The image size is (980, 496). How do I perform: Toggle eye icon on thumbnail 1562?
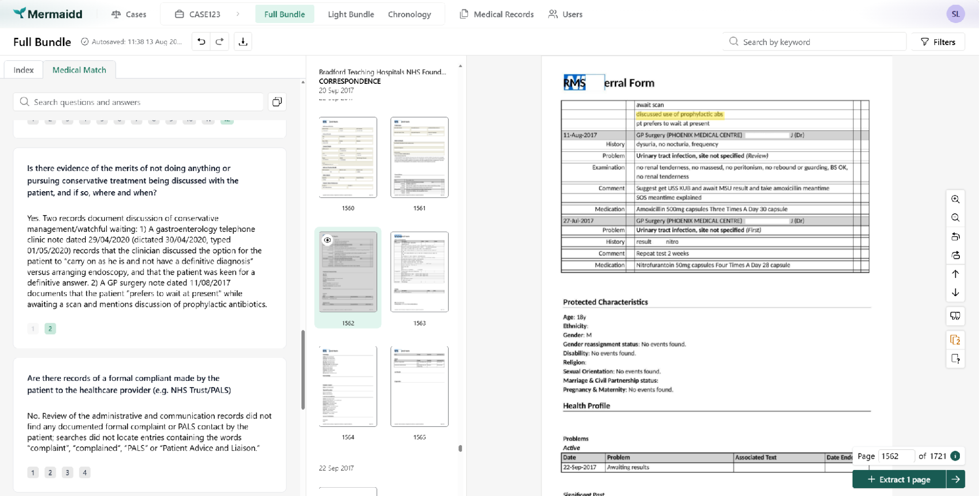pyautogui.click(x=327, y=240)
